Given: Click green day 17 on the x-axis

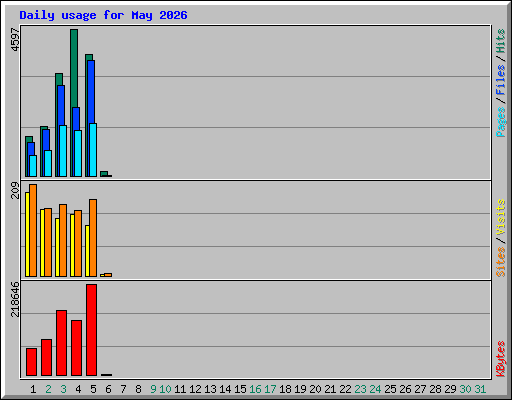Looking at the screenshot, I should pos(270,389).
